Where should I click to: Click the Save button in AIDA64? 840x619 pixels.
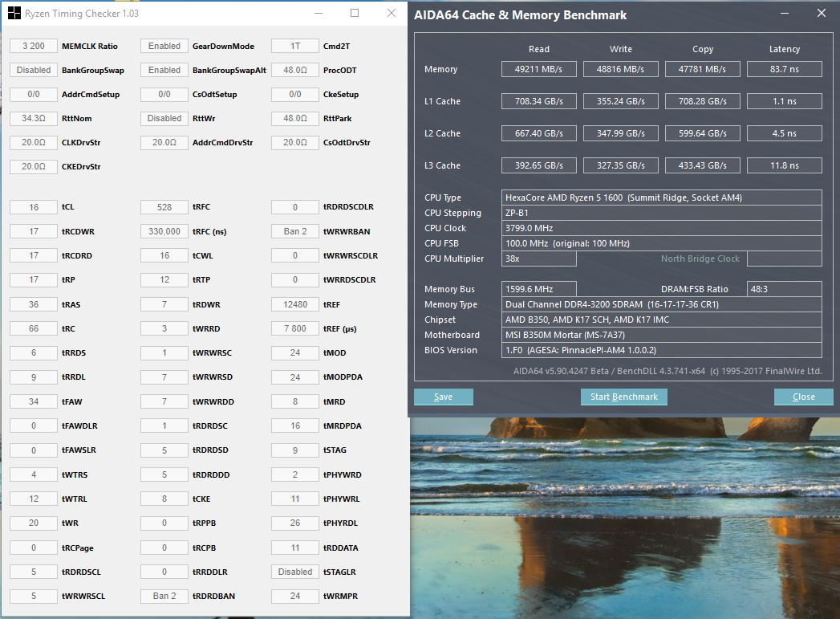443,397
